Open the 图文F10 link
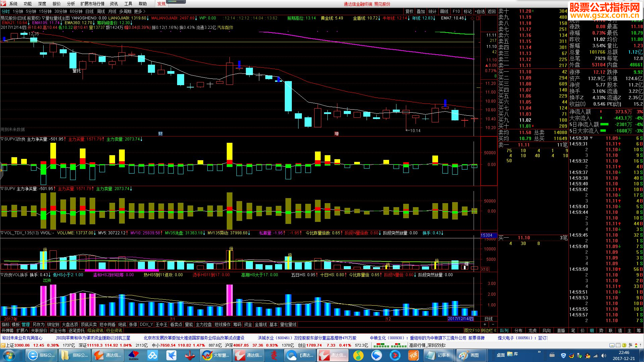 point(472,330)
